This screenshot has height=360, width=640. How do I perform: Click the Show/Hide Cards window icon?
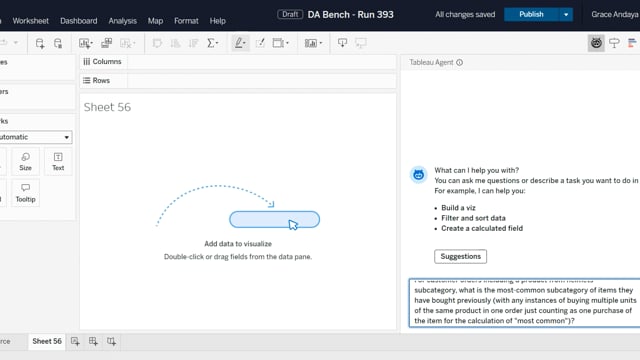coord(278,43)
